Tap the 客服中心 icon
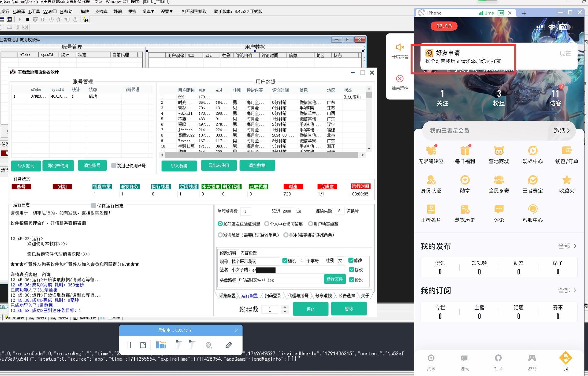The image size is (588, 376). 532,209
